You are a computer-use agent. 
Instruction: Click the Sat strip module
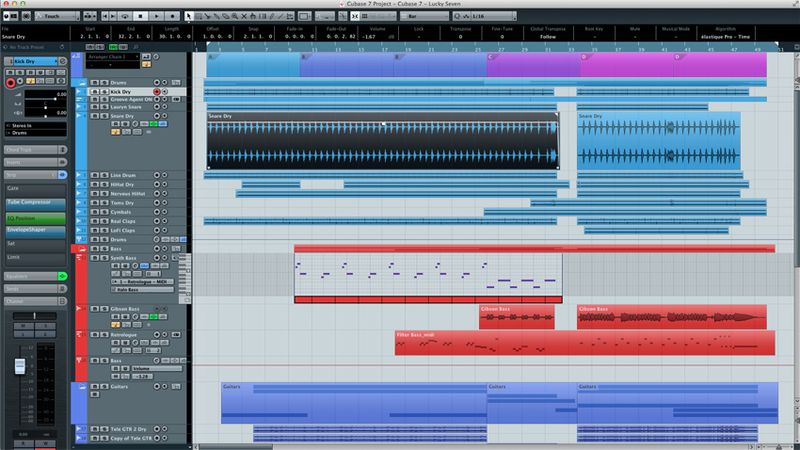(x=35, y=245)
